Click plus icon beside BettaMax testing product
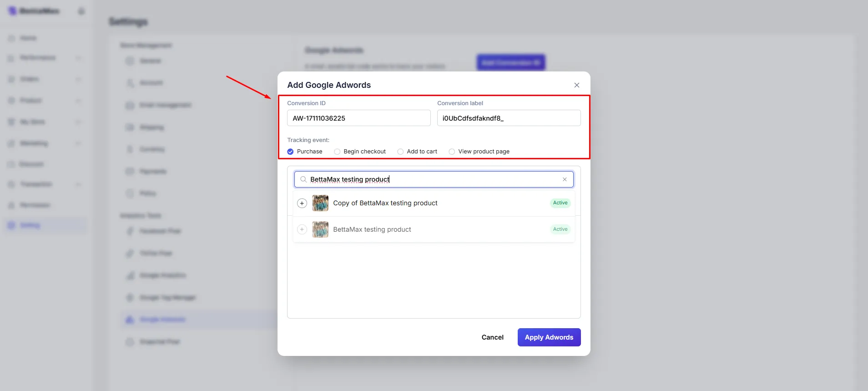This screenshot has height=391, width=868. (x=302, y=229)
